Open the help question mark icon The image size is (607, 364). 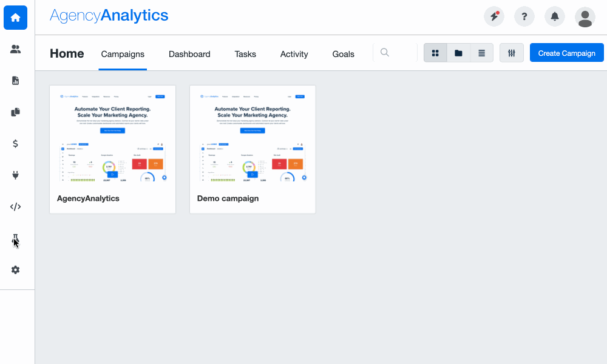(x=524, y=16)
